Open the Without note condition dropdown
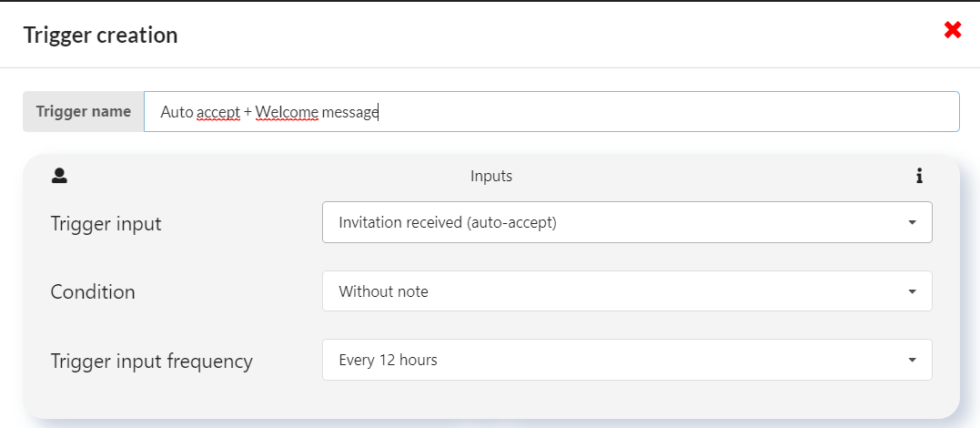980x428 pixels. coord(627,291)
